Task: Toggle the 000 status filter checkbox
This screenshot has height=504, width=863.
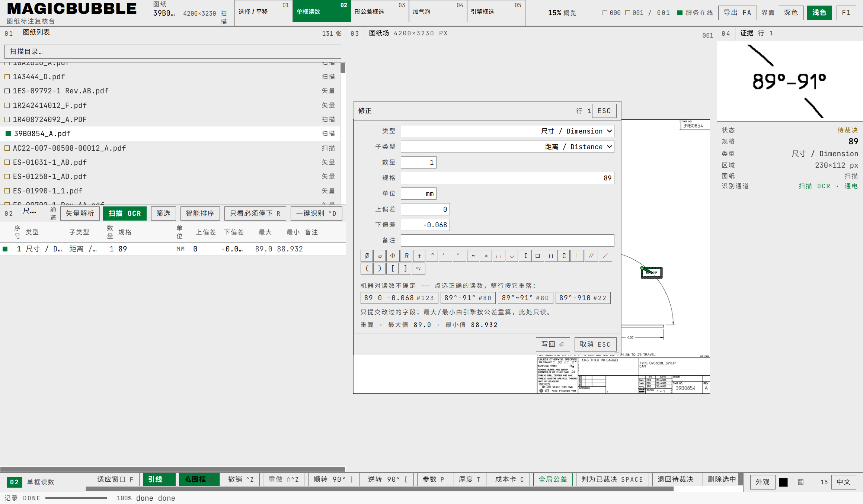Action: [x=605, y=13]
